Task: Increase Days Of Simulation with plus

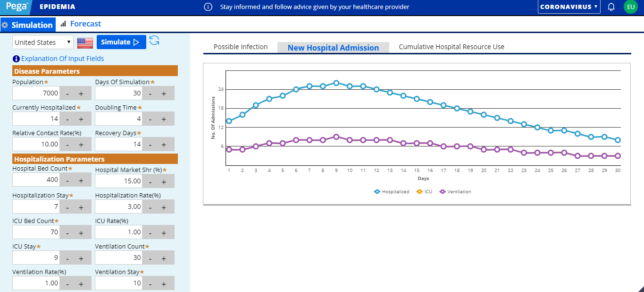Action: coord(164,94)
